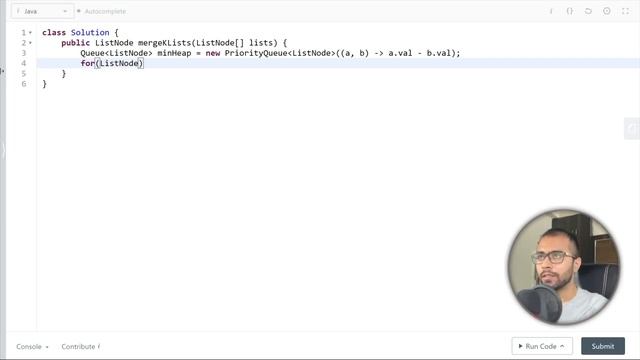This screenshot has height=360, width=640.
Task: Click the curly braces format code icon
Action: pos(570,11)
